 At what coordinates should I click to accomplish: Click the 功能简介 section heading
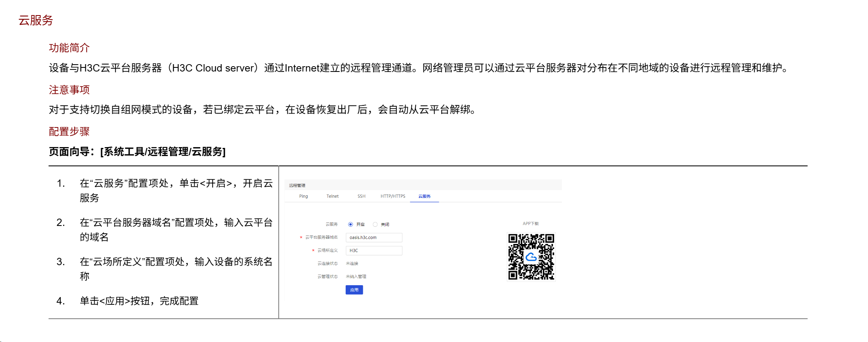(x=69, y=48)
